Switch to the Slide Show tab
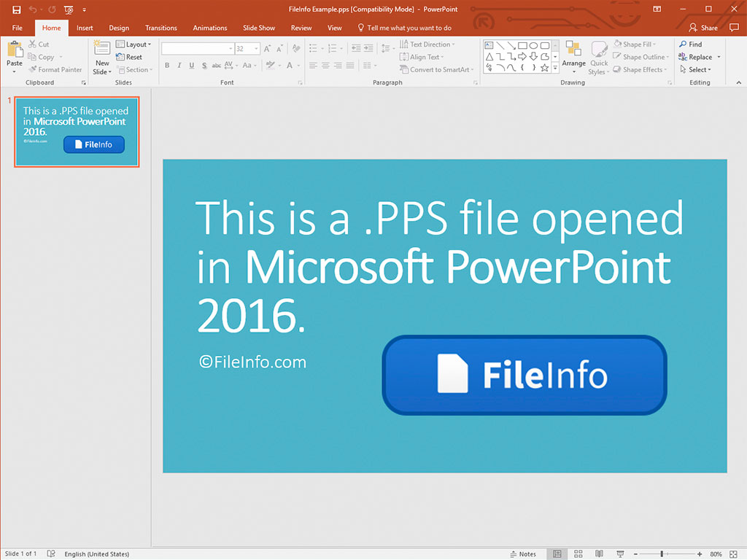 [x=259, y=28]
